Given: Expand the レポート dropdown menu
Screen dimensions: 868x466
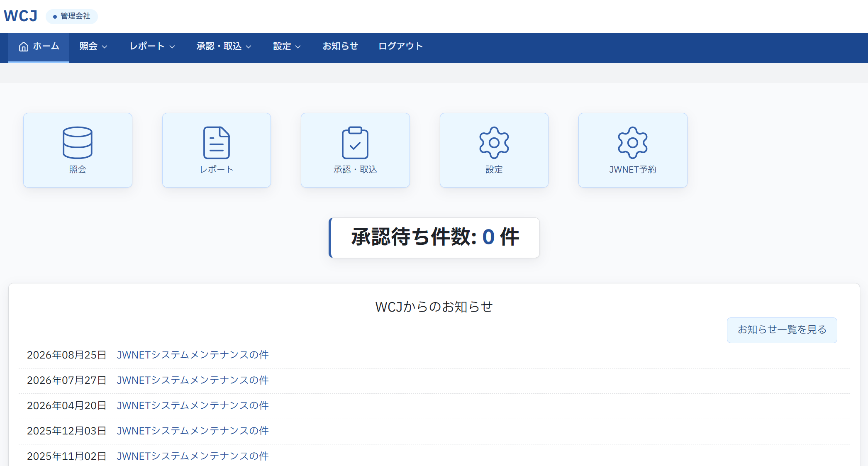Looking at the screenshot, I should [152, 46].
